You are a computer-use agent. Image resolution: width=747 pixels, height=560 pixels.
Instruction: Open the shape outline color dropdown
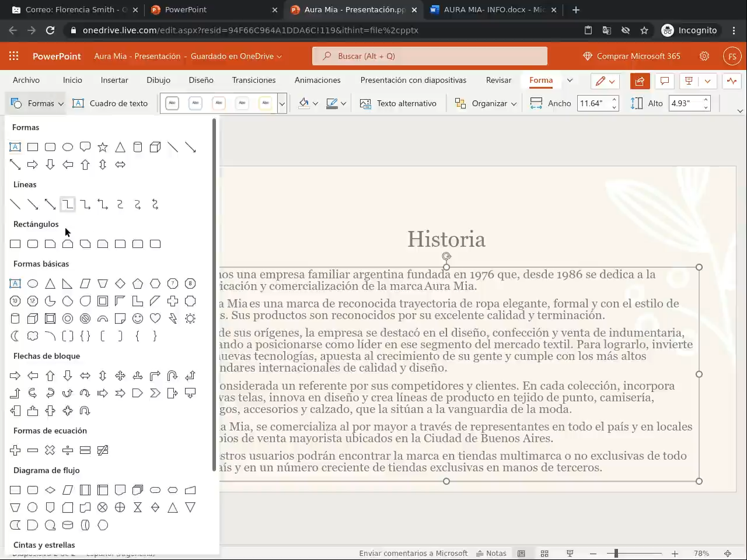[344, 103]
